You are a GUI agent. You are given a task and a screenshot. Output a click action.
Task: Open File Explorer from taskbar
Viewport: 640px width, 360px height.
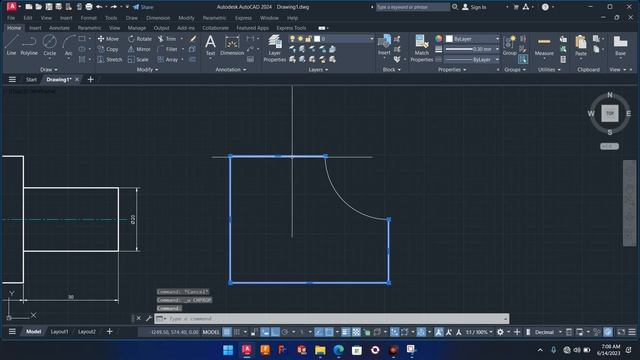[x=320, y=350]
